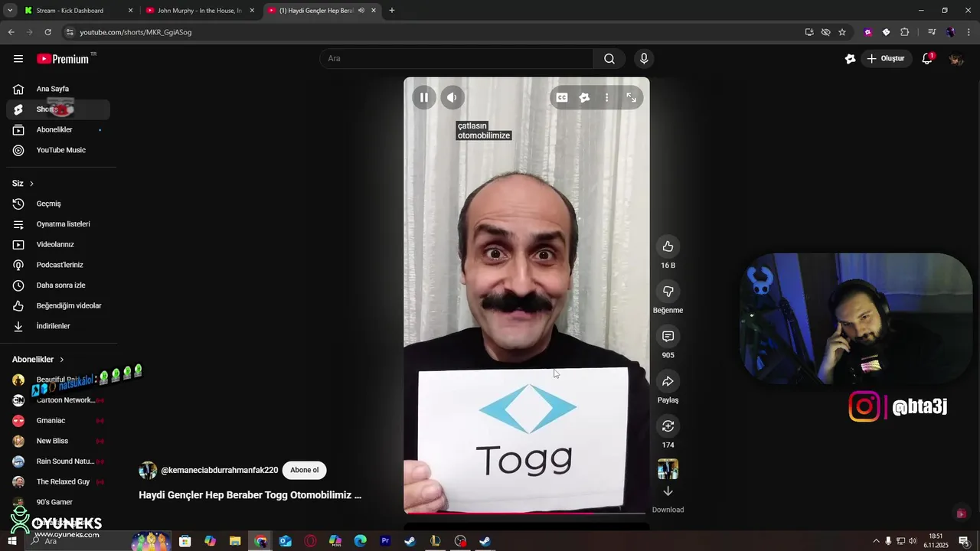Image resolution: width=980 pixels, height=551 pixels.
Task: Open File Explorer from the taskbar
Action: click(235, 541)
